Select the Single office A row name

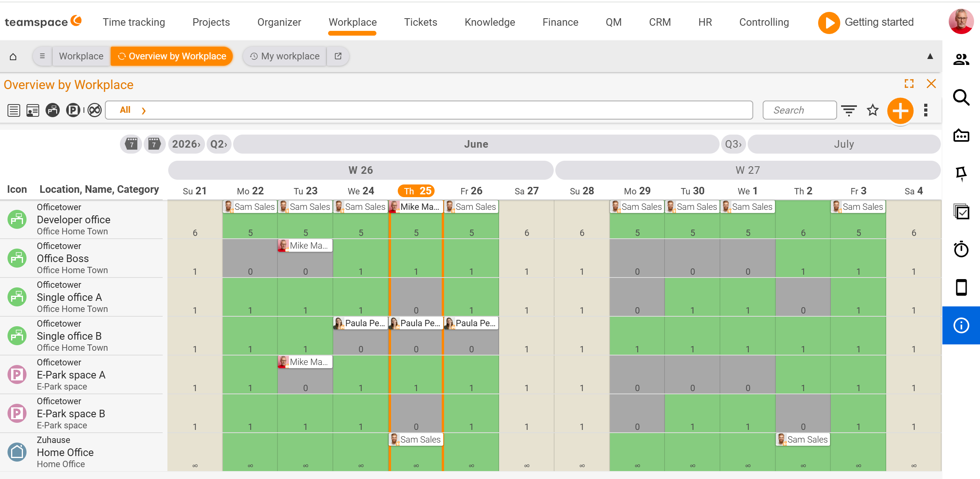(x=69, y=297)
